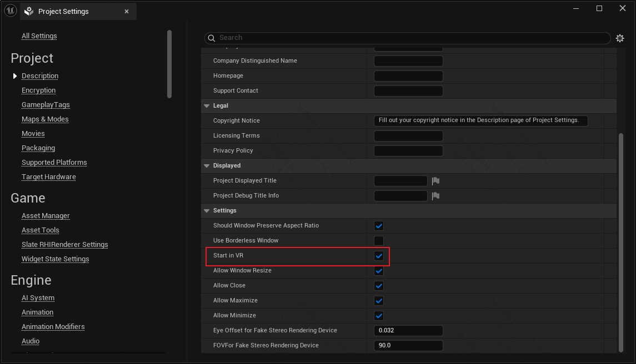Screen dimensions: 636x364
Task: Click the Project Settings tab icon
Action: (29, 11)
